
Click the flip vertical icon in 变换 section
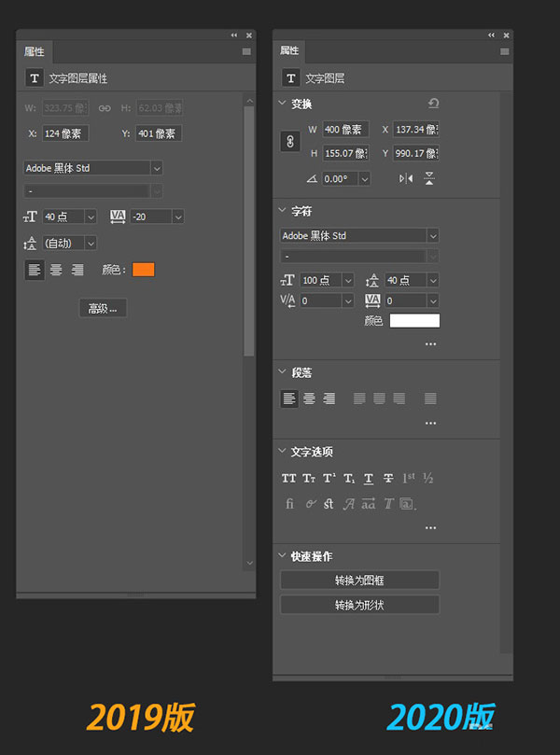point(429,178)
